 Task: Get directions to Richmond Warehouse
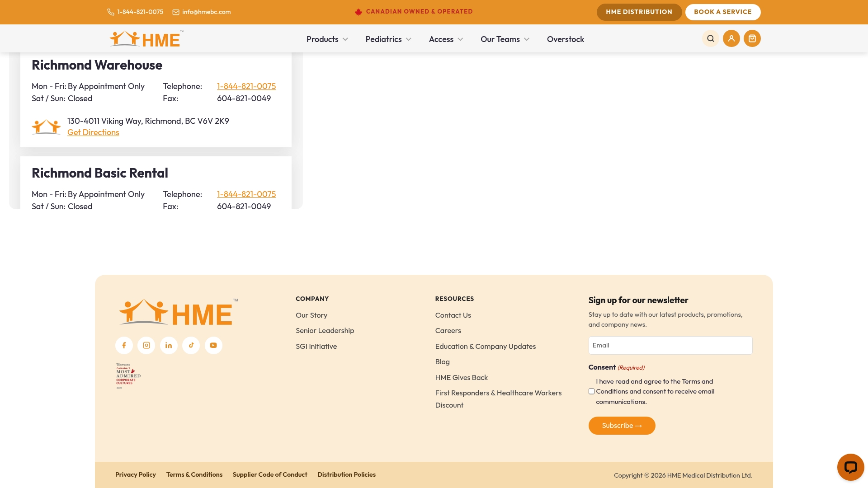pos(93,132)
